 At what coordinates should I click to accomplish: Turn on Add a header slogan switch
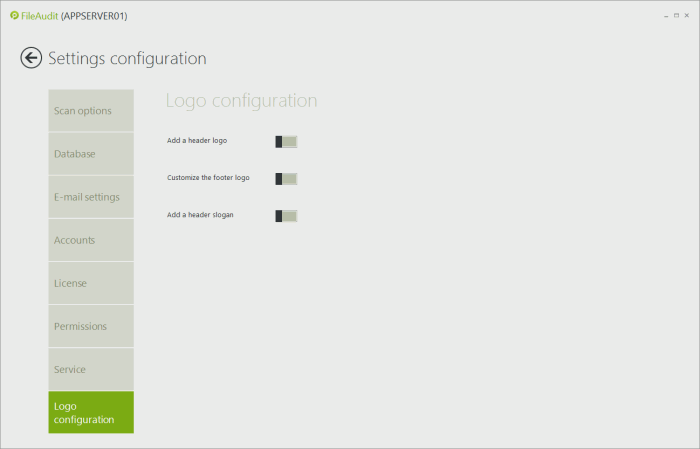coord(286,215)
